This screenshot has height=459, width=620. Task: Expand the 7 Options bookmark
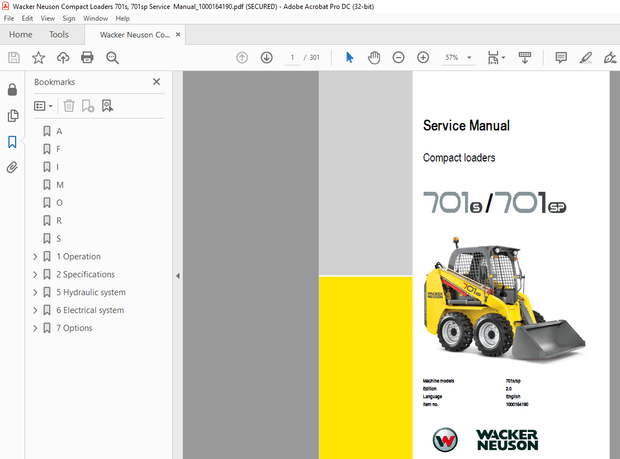pyautogui.click(x=35, y=328)
